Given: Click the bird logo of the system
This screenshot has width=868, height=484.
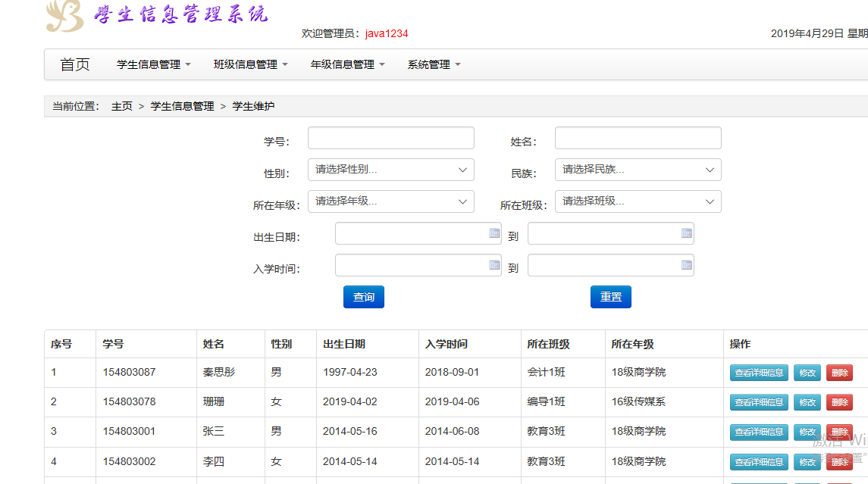Looking at the screenshot, I should point(64,15).
